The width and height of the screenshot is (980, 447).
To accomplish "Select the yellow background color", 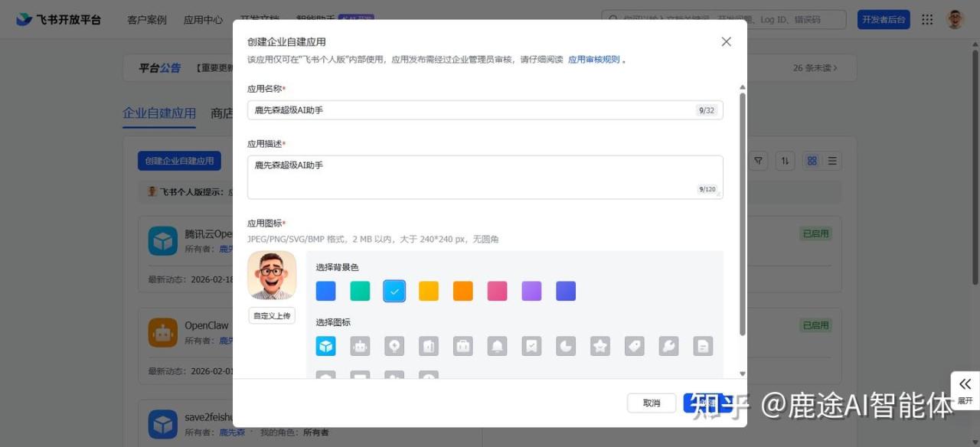I will [429, 291].
